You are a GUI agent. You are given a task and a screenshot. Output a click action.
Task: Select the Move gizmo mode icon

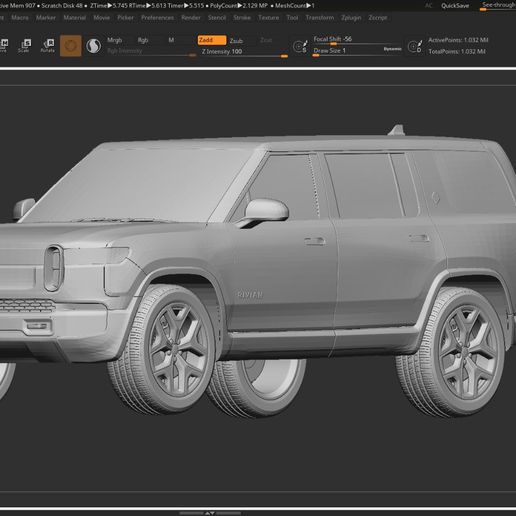(x=3, y=45)
